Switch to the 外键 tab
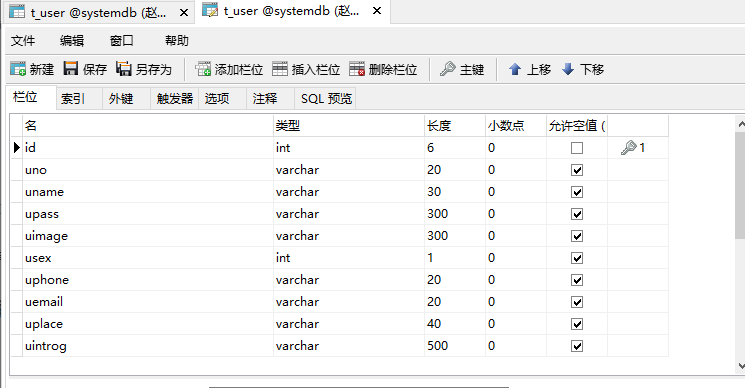Screen dimensions: 745x388 coord(127,98)
